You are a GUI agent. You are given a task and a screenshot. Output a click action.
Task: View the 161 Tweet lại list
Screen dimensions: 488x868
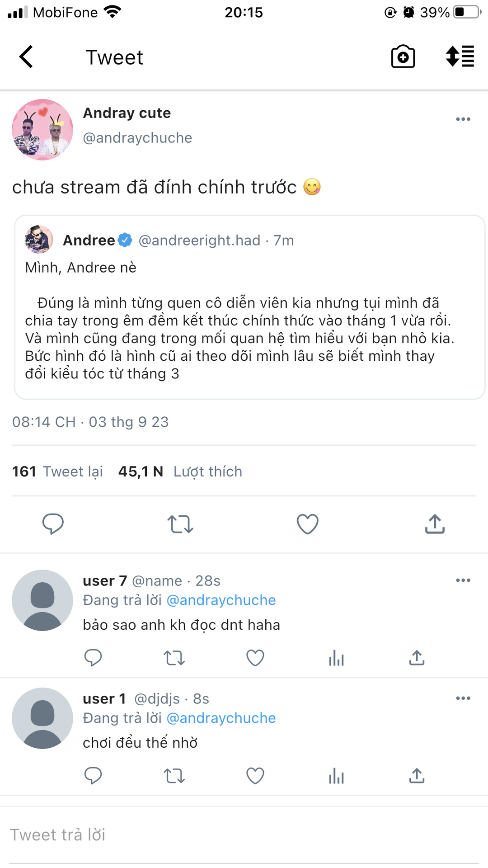click(x=57, y=472)
